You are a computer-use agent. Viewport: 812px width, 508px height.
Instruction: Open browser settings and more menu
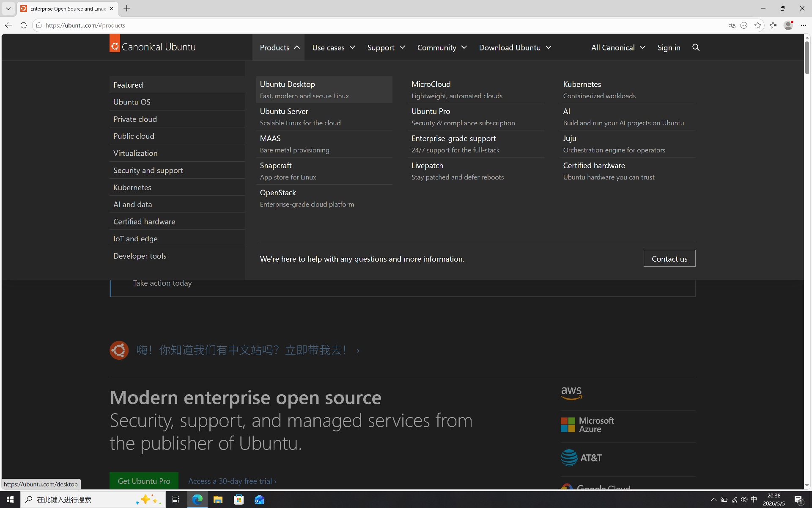tap(803, 25)
